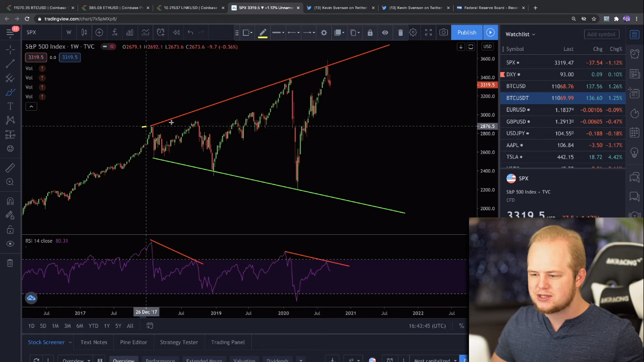Select the YTD time range

click(93, 326)
